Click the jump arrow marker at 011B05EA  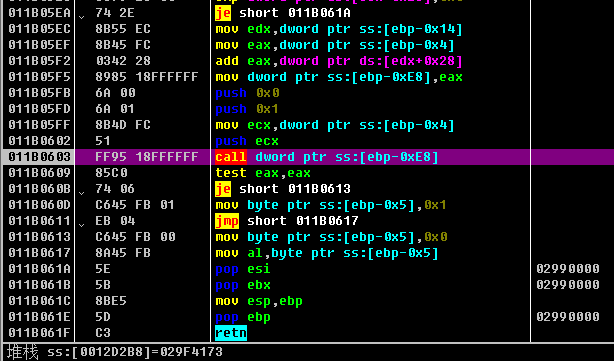tap(81, 17)
